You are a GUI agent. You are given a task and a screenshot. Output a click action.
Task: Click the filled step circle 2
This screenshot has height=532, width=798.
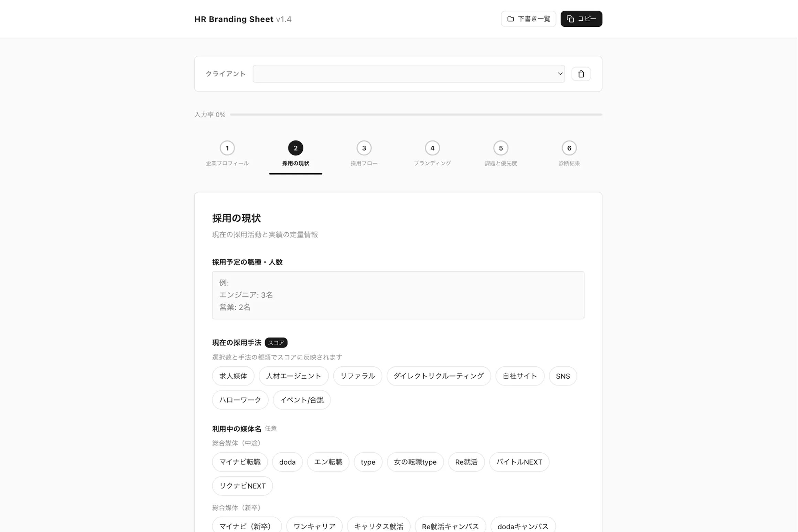coord(295,148)
